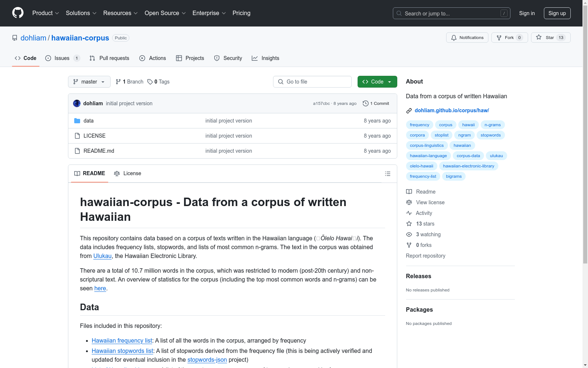Screen dimensions: 588x368
Task: Select the frequency topic tag
Action: 420,125
